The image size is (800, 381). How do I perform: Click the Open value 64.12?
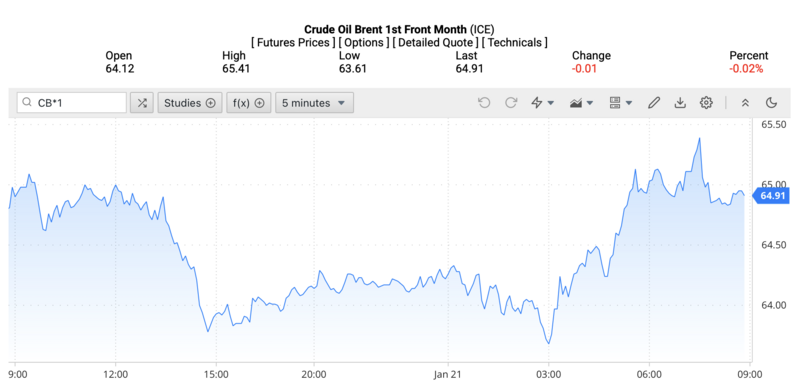pos(120,68)
